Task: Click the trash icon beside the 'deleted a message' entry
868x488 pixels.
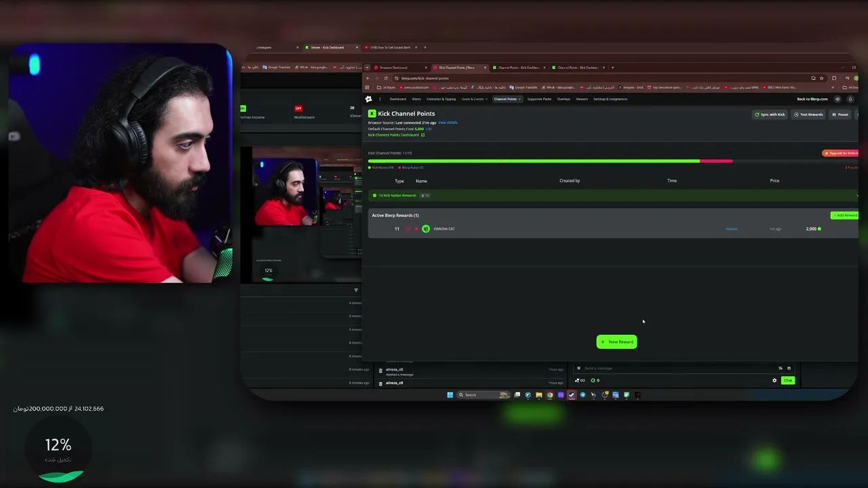Action: 380,371
